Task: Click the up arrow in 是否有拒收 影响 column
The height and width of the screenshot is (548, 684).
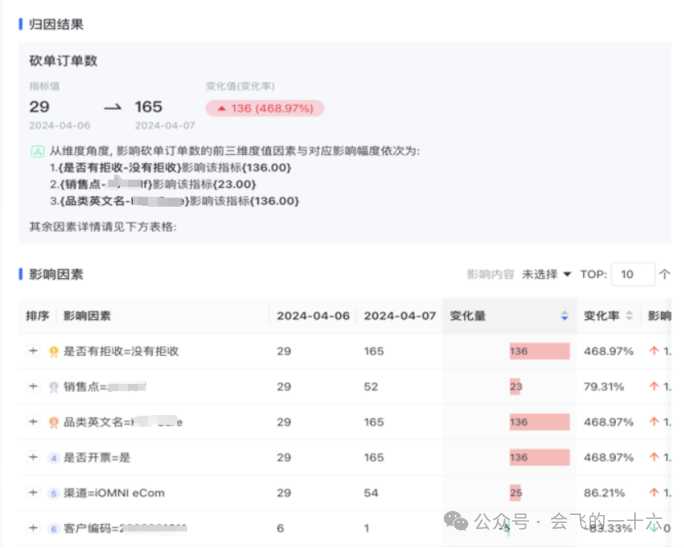Action: tap(654, 350)
